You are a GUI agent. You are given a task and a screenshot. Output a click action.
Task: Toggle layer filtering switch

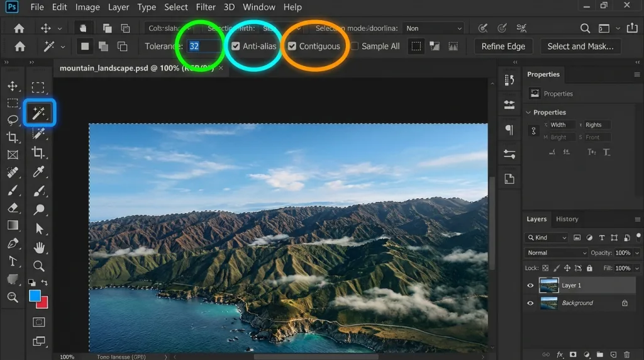click(x=638, y=237)
